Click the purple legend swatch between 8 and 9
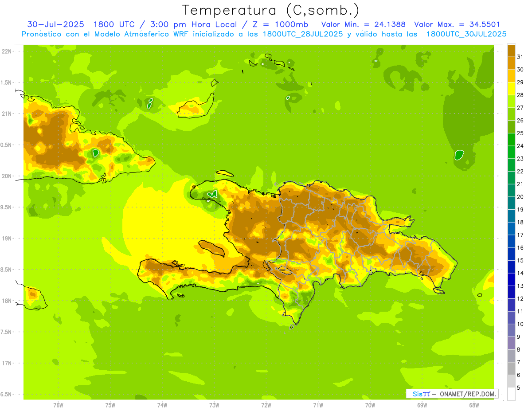 pos(511,343)
